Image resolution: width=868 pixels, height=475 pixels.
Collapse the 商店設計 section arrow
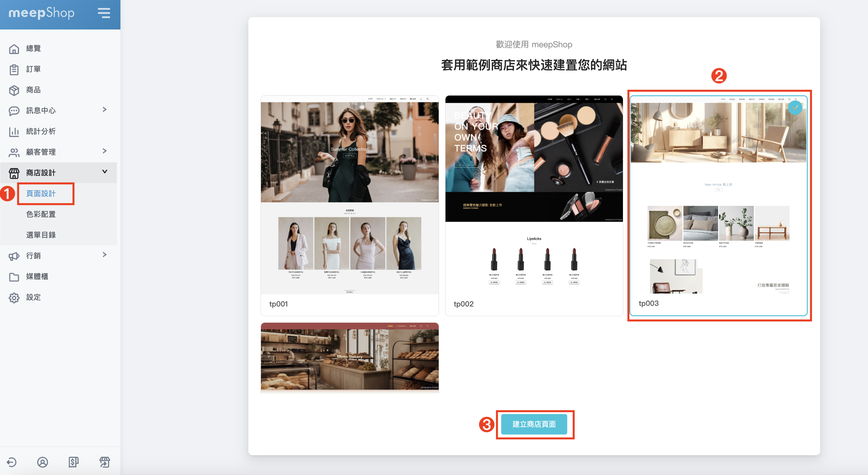[105, 172]
